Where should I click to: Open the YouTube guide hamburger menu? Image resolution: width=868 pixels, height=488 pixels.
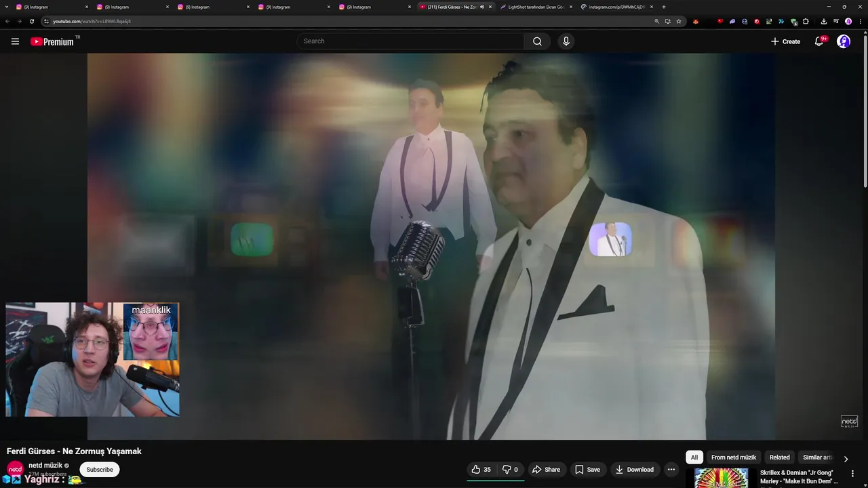coord(15,41)
